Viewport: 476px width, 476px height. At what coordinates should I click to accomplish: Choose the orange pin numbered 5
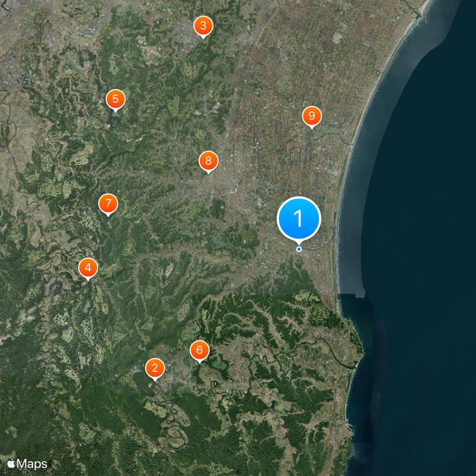pos(115,99)
